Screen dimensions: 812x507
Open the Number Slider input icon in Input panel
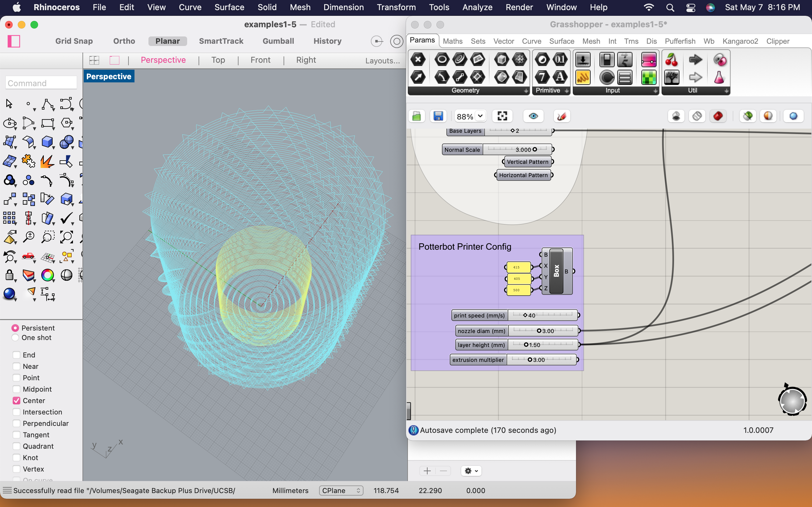(583, 60)
